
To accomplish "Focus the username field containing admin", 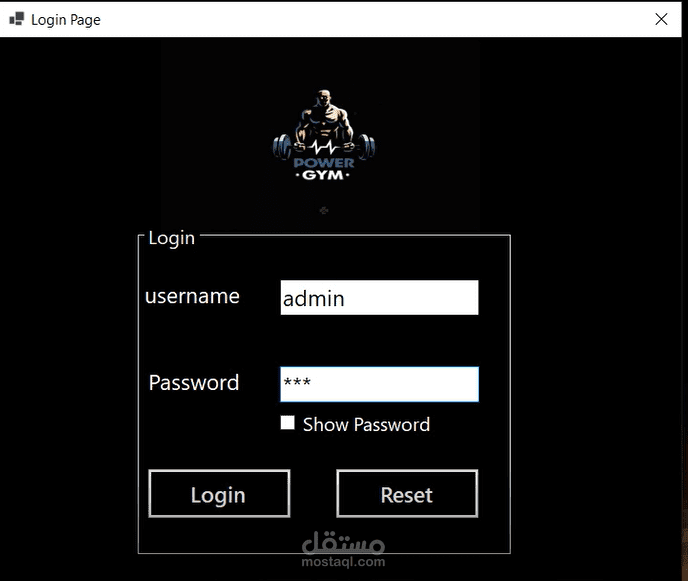I will click(379, 298).
